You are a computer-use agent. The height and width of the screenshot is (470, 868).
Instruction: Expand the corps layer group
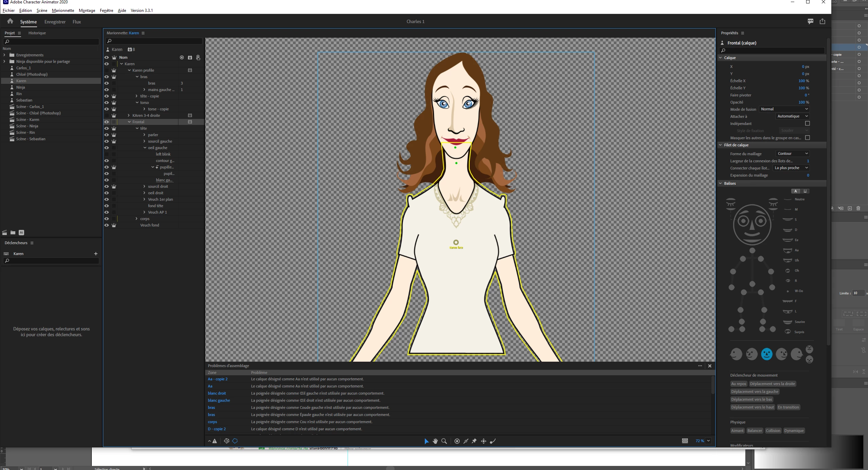pyautogui.click(x=137, y=219)
